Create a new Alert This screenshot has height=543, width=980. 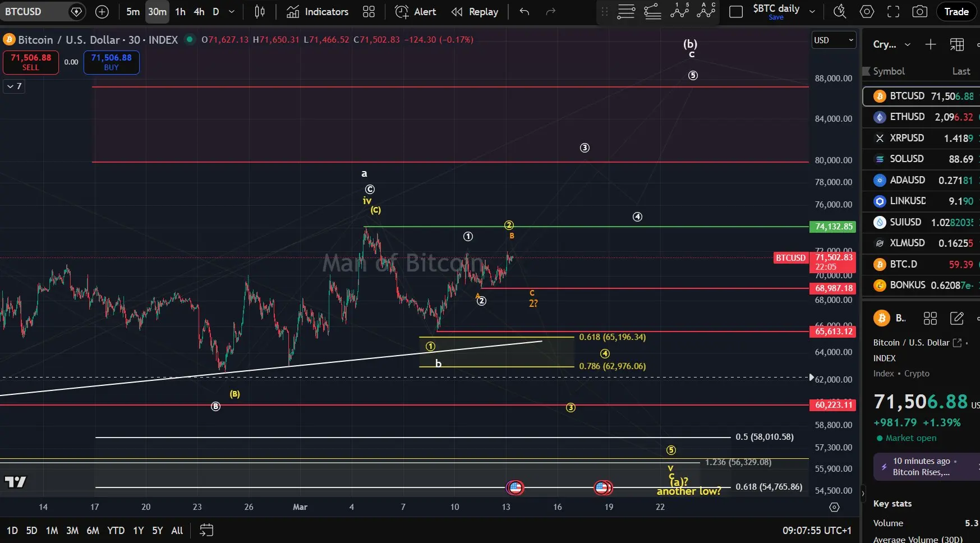(416, 12)
